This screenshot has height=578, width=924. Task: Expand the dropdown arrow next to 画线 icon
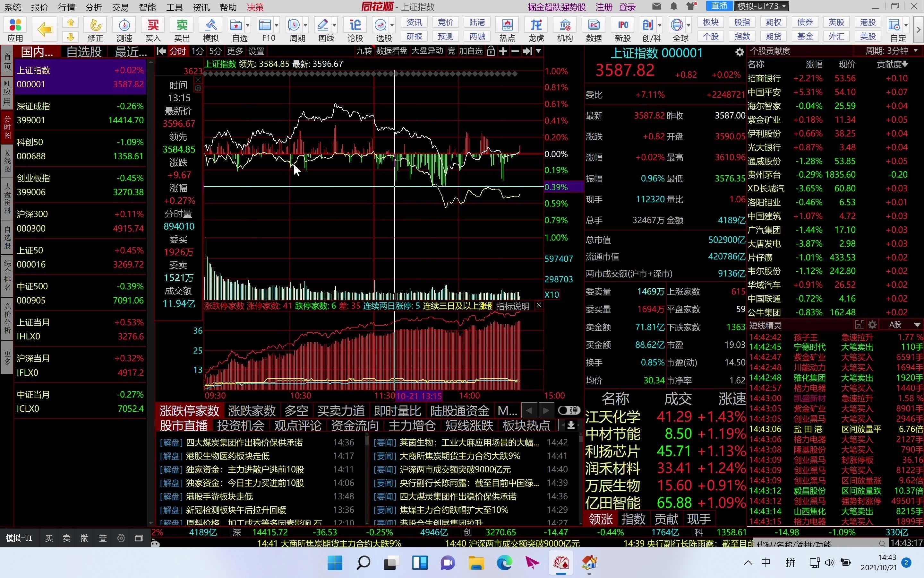point(335,26)
